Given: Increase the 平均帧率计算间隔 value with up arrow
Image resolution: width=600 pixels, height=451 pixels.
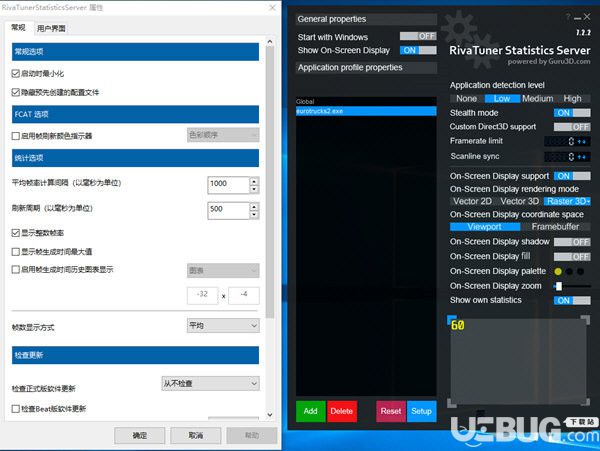Looking at the screenshot, I should click(254, 181).
